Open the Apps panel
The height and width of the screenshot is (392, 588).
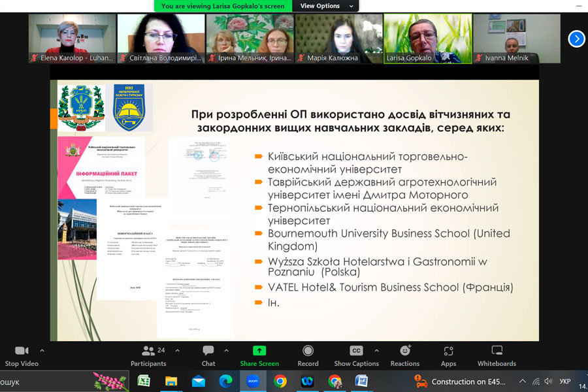coord(448,351)
